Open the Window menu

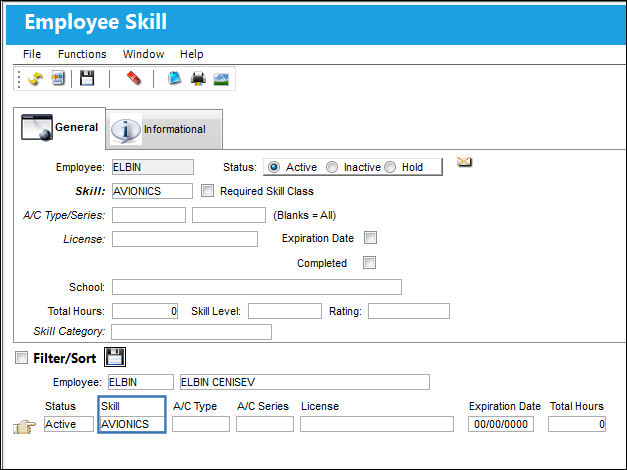click(x=144, y=54)
